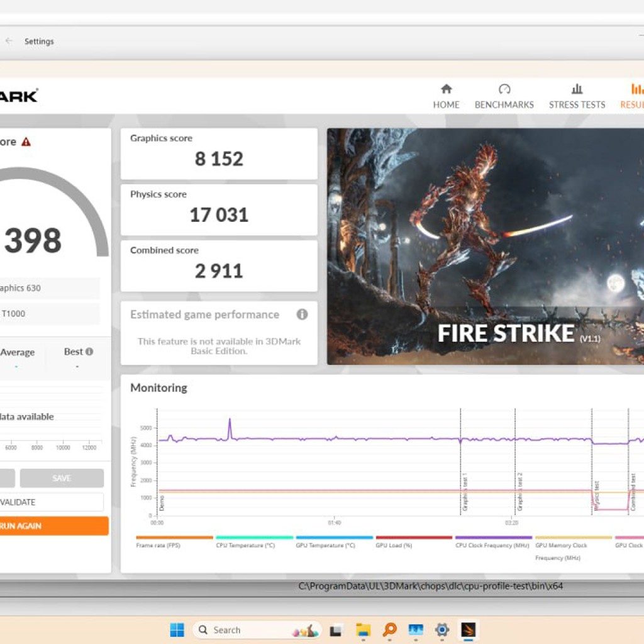Click the taskbar Search box
The height and width of the screenshot is (644, 644).
click(x=257, y=630)
